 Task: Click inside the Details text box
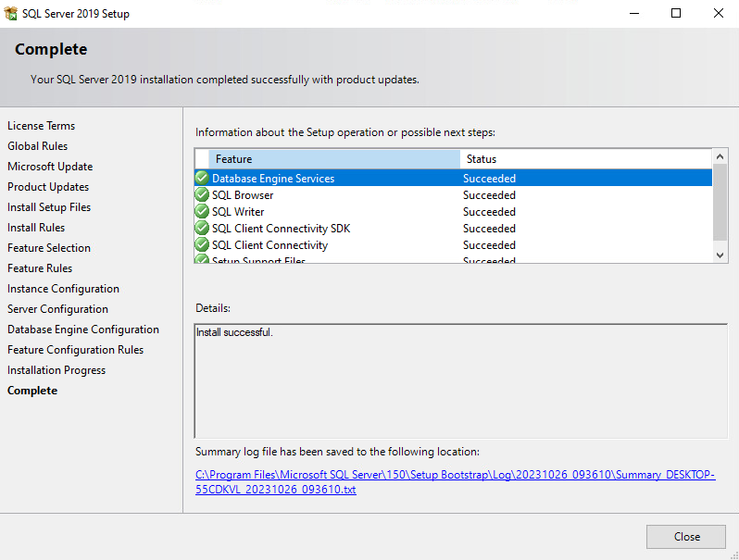(x=460, y=381)
